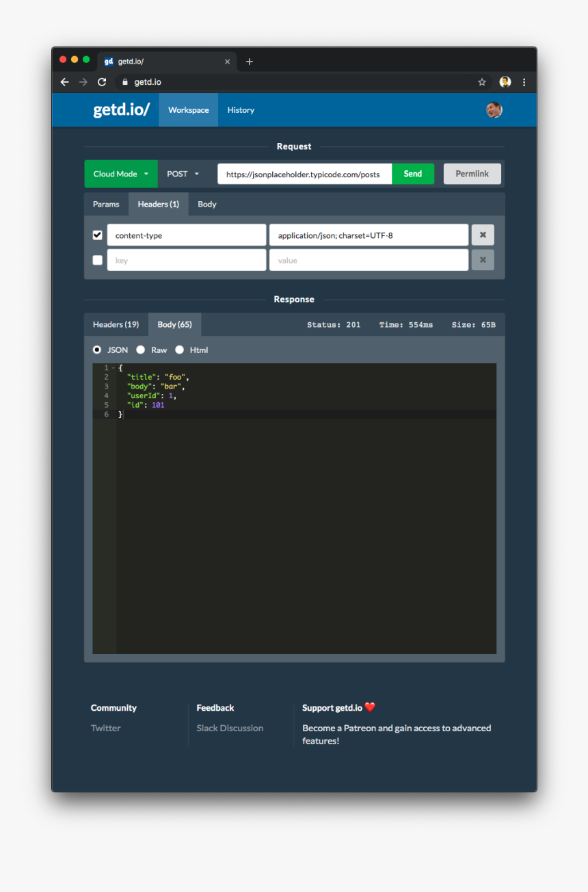
Task: Select the Html response format radio
Action: 180,350
